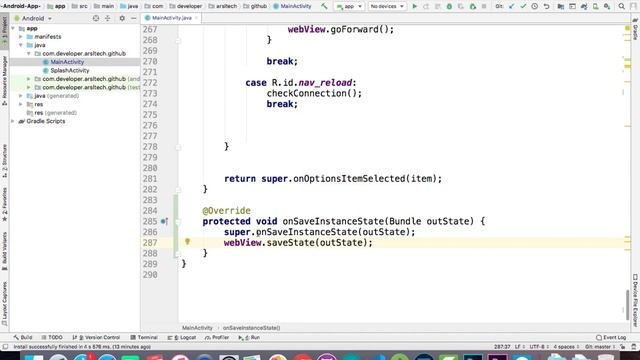Open Layout Captures side tab
Screen dimensions: 640x360
(x=4, y=303)
